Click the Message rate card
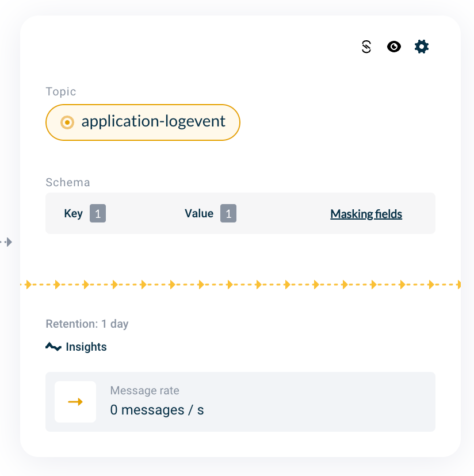 click(x=240, y=402)
